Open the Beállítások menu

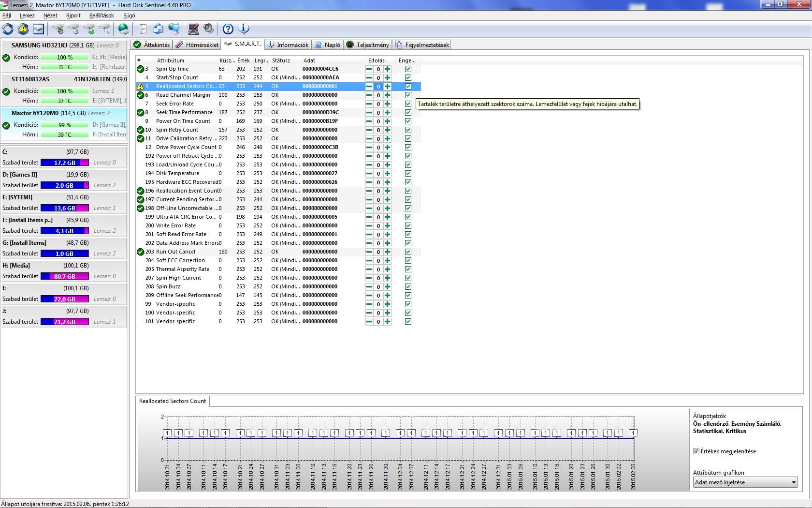point(101,15)
